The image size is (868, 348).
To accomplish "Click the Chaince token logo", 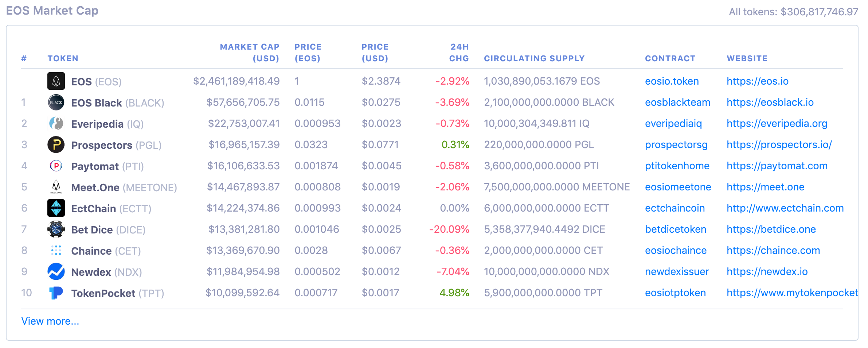I will click(x=56, y=250).
